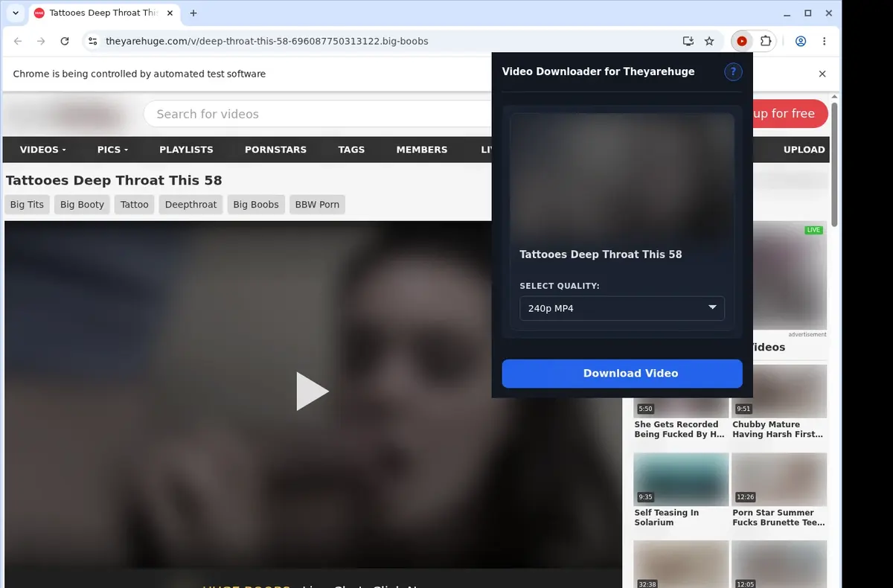Open the related video with 32:38 duration

pyautogui.click(x=681, y=564)
